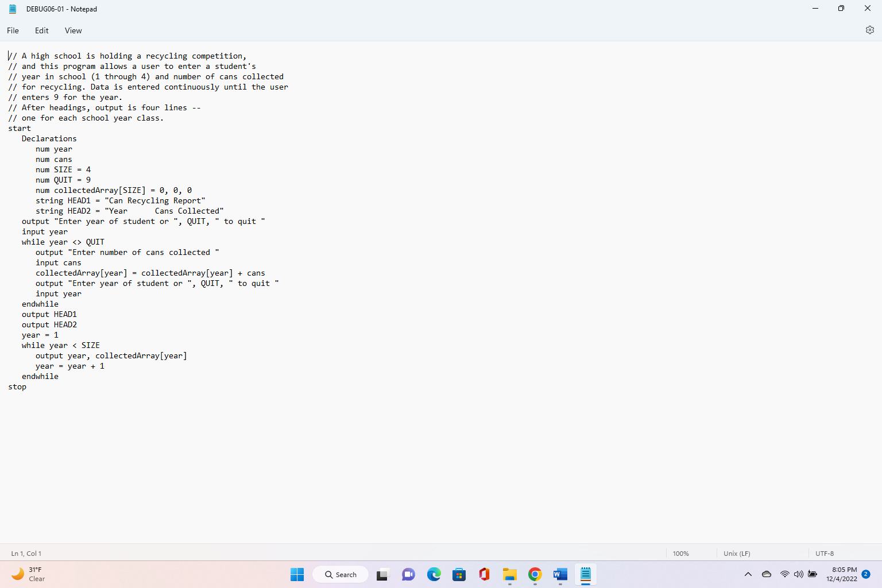Open the Notepad app icon in the title bar

(12, 9)
